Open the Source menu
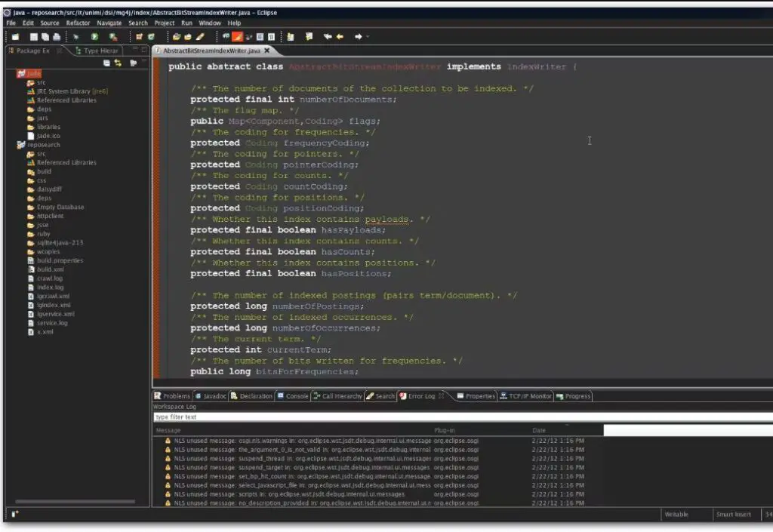773x532 pixels. pos(49,23)
